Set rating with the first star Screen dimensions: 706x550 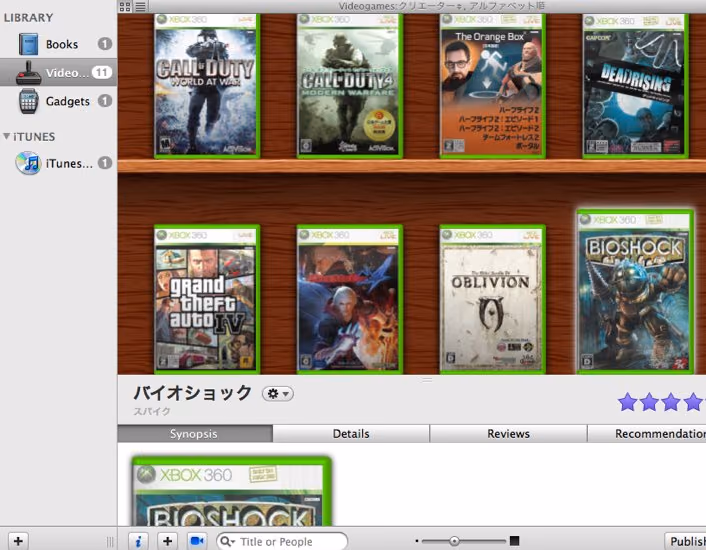pos(627,402)
